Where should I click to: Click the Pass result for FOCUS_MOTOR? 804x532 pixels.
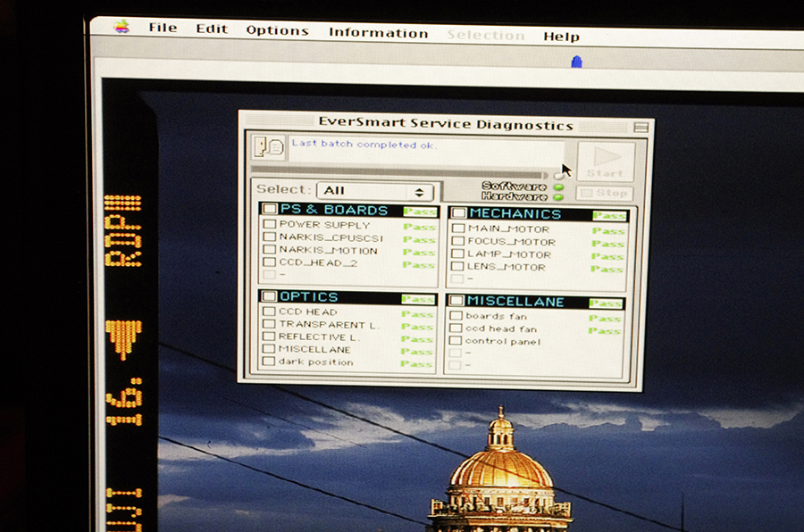pos(608,244)
